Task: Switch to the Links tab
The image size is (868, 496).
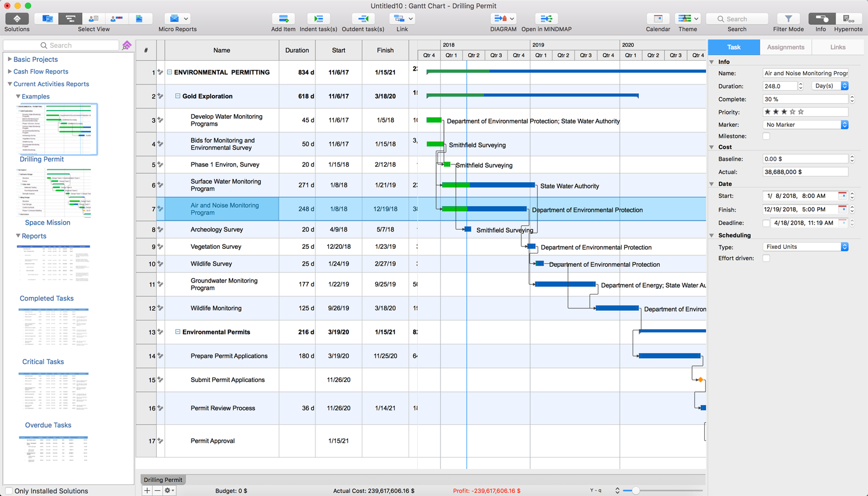Action: click(x=837, y=47)
